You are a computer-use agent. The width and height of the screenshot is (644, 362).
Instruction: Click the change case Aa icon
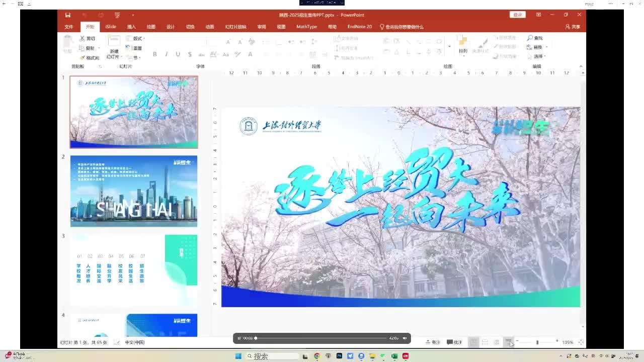point(226,54)
